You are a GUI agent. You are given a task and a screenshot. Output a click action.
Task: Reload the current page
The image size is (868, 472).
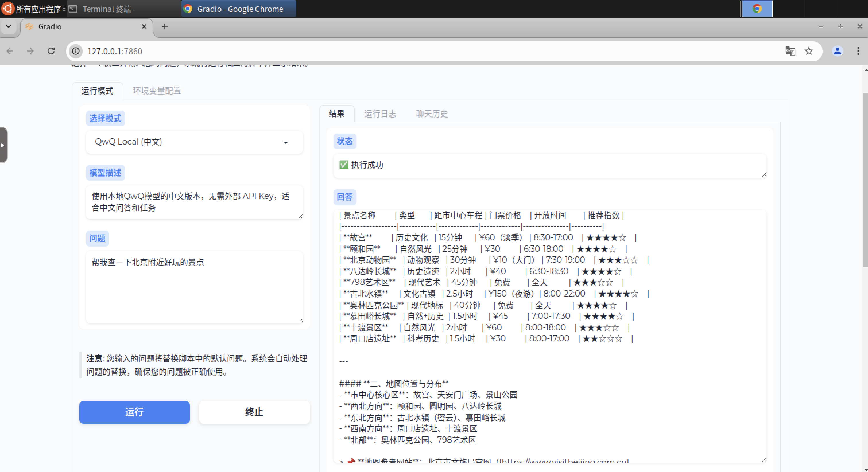coord(51,51)
